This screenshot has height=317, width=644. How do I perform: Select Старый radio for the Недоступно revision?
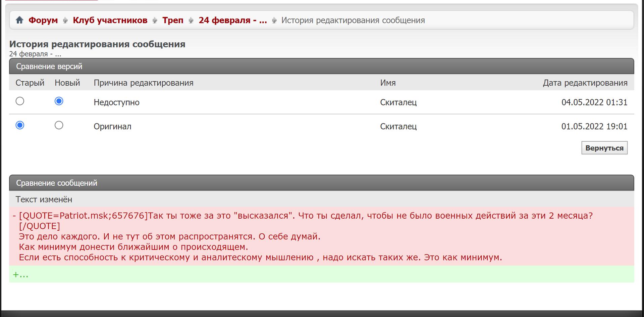(x=20, y=101)
